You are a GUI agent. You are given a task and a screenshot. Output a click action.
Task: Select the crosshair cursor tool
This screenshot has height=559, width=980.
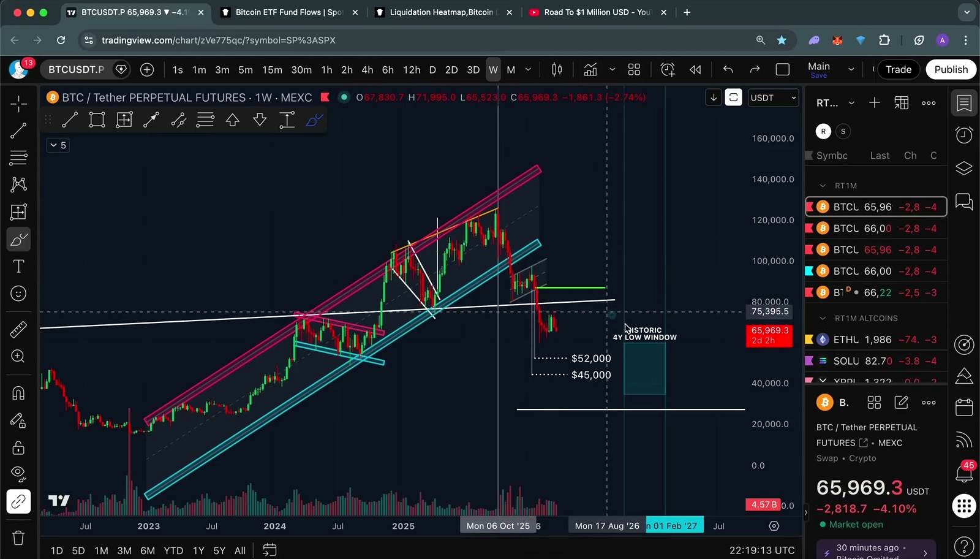point(18,104)
